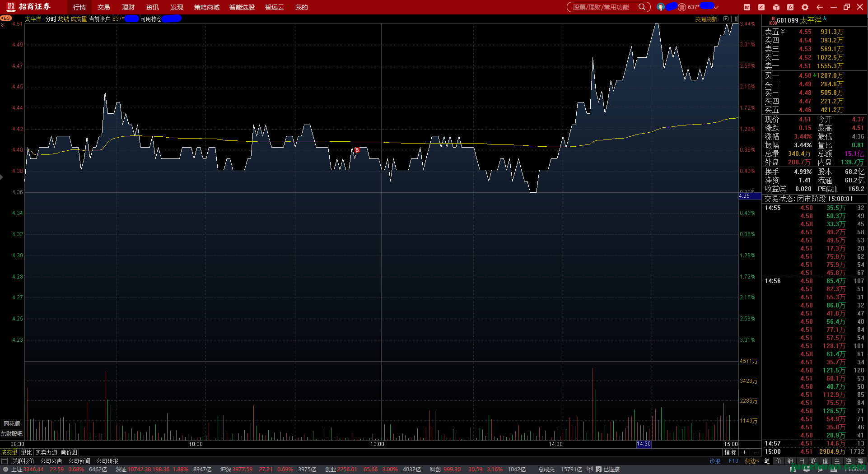Select the 竞价图 indicator tab
The width and height of the screenshot is (868, 474).
coord(69,452)
